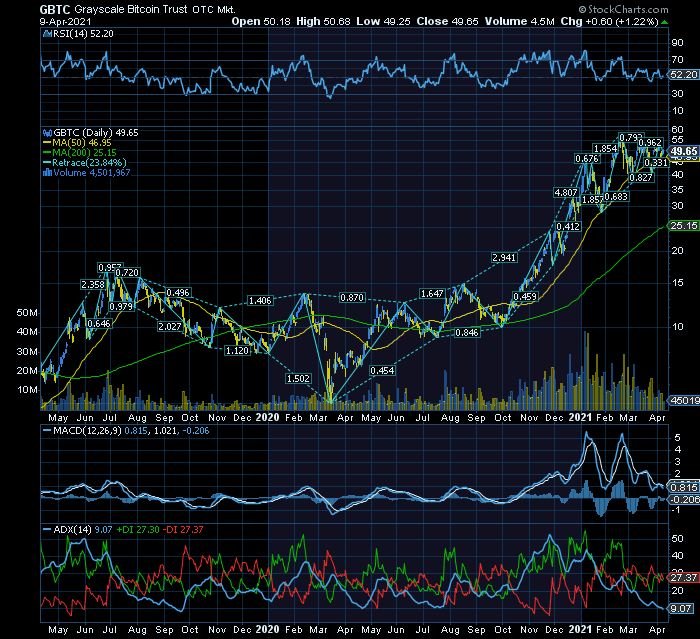Click the 2.941 retracement label
This screenshot has height=639, width=700.
tap(504, 257)
